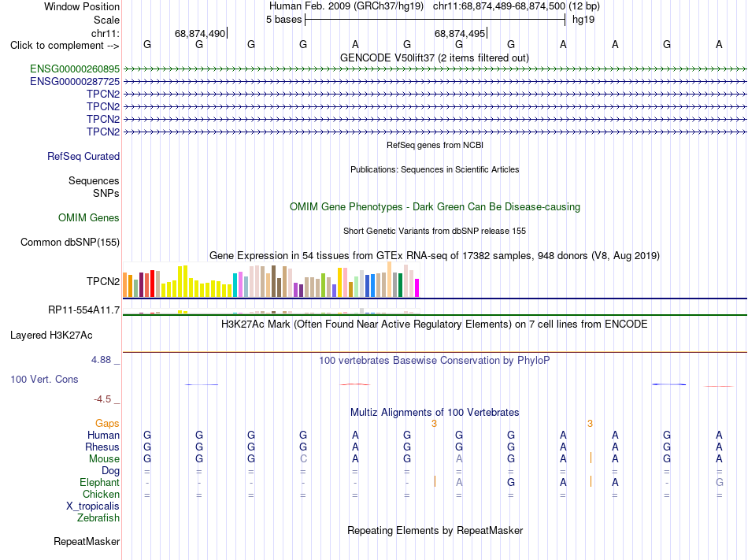Click the -4.5 conservation scale value
Viewport: 748px width, 560px height.
click(102, 399)
